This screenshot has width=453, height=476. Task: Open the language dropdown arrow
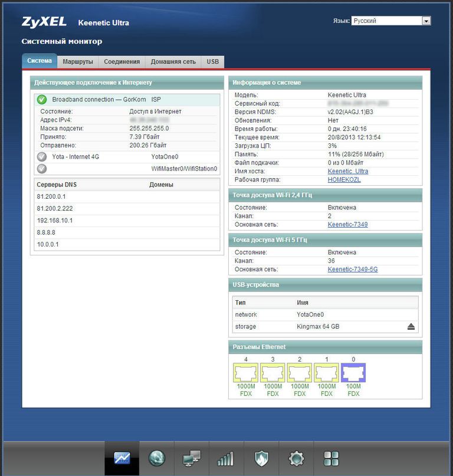(426, 21)
